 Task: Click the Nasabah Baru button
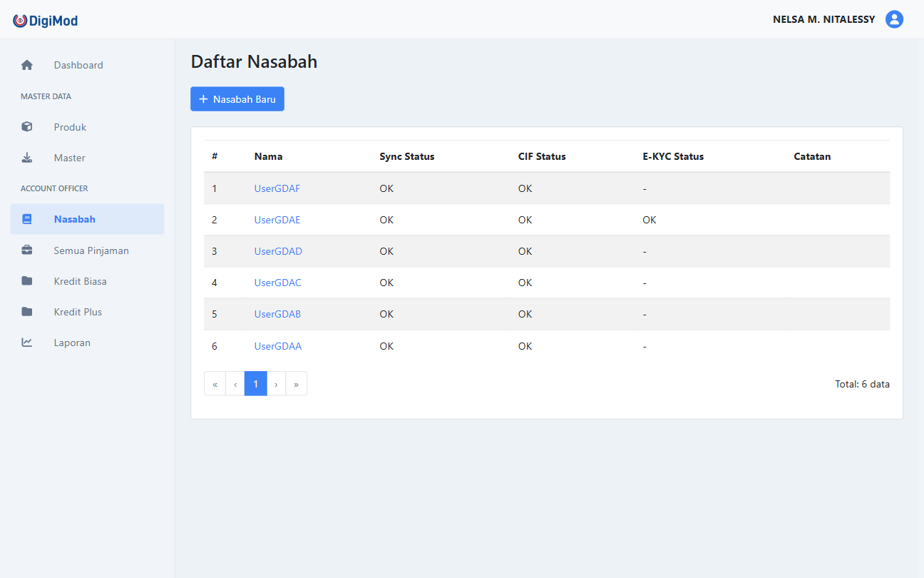pyautogui.click(x=237, y=98)
